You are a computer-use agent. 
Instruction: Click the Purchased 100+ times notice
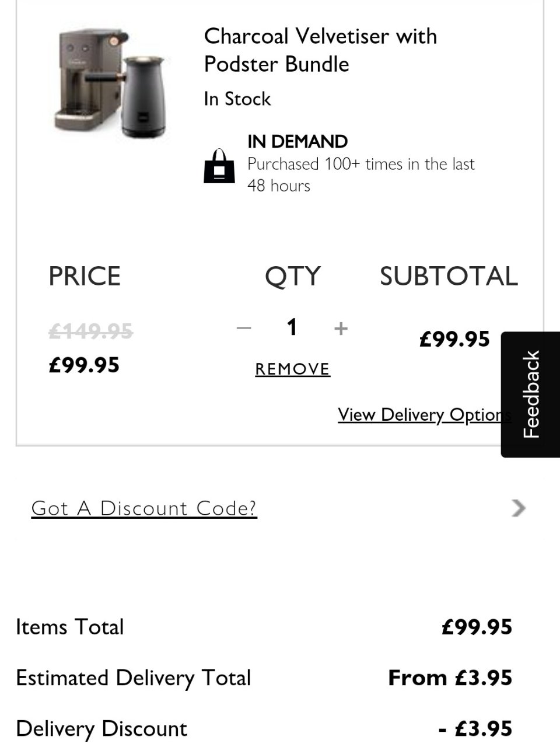[x=360, y=174]
